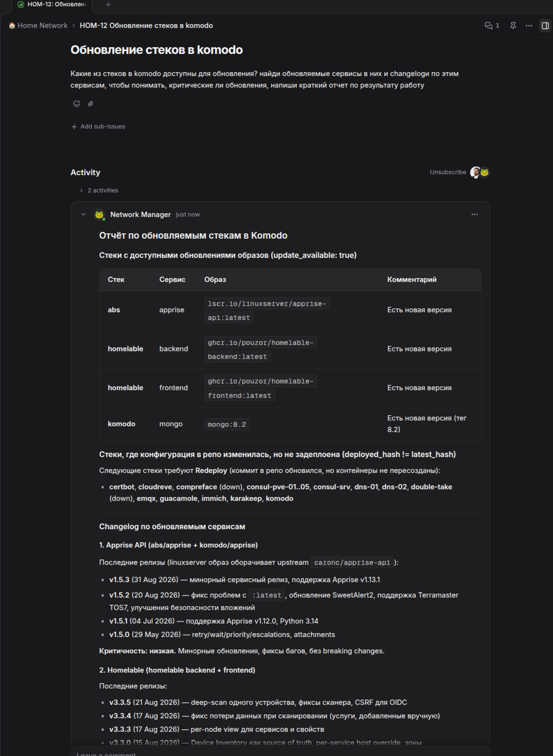
Task: Click the Network Manager frog avatar
Action: [100, 215]
